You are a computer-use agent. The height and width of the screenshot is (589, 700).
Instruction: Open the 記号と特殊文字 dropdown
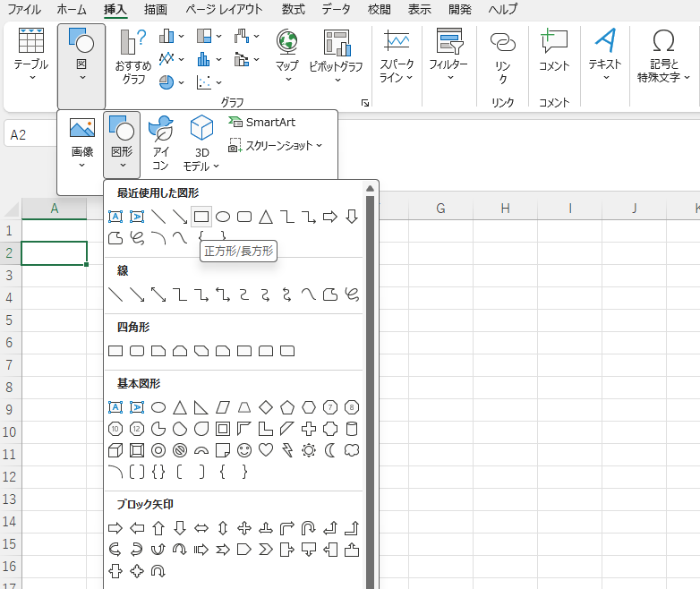(x=663, y=55)
